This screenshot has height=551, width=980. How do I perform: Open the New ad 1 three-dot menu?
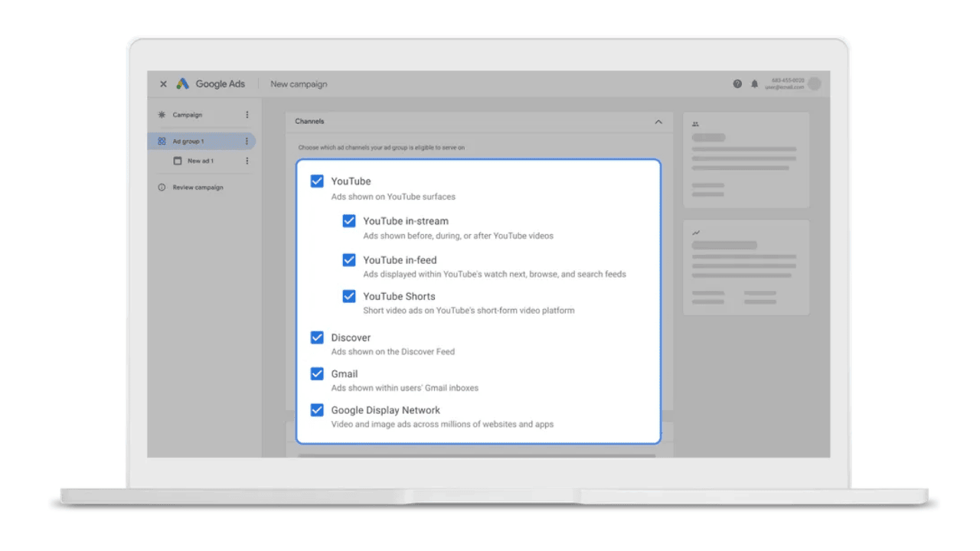point(247,161)
